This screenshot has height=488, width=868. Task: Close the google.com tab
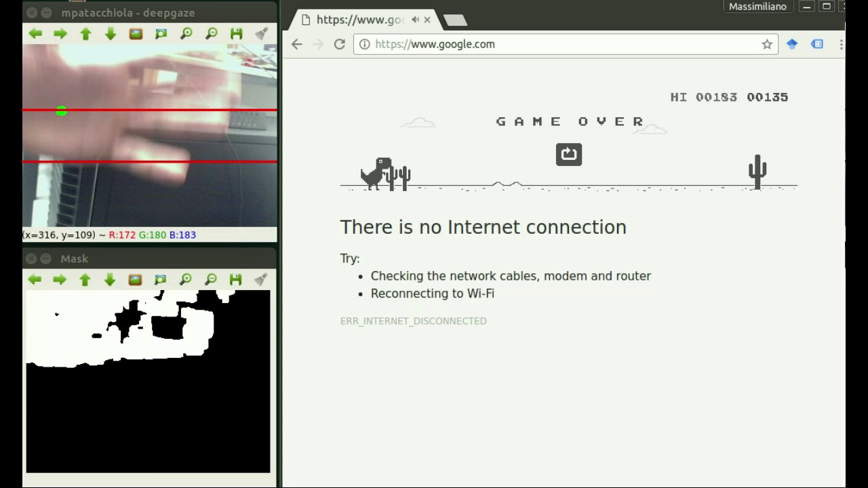pos(427,20)
